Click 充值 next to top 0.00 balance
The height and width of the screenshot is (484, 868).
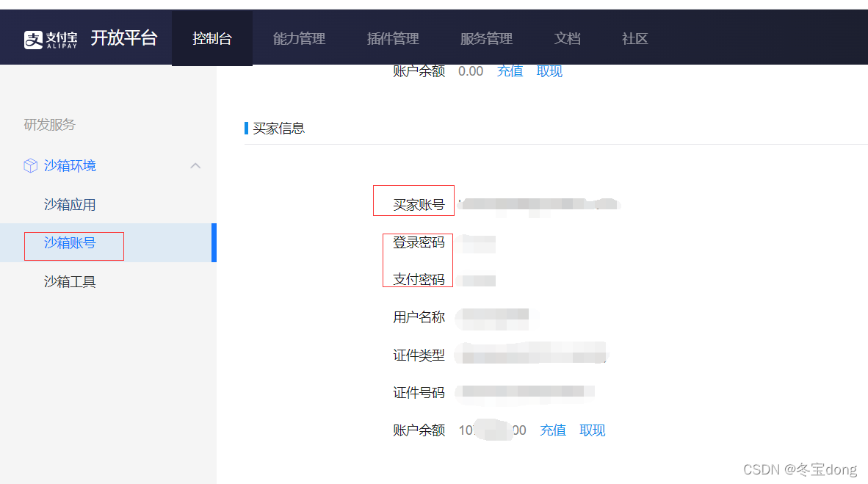510,71
